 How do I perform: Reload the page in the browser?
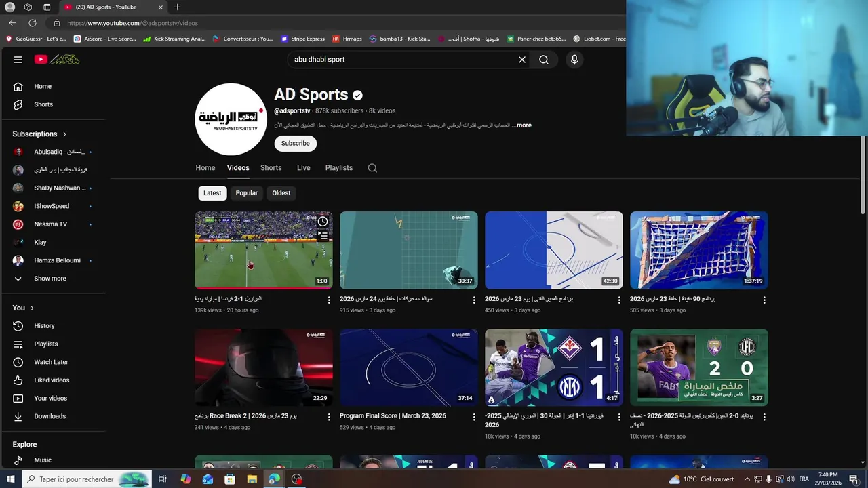coord(32,23)
